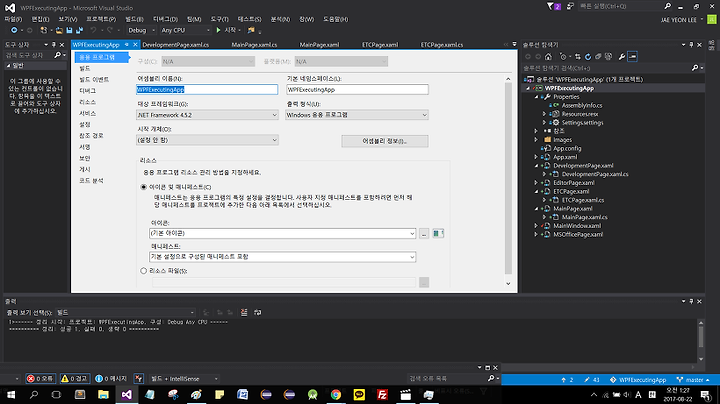720x404 pixels.
Task: Click the Chrome icon in Windows taskbar
Action: tap(336, 394)
